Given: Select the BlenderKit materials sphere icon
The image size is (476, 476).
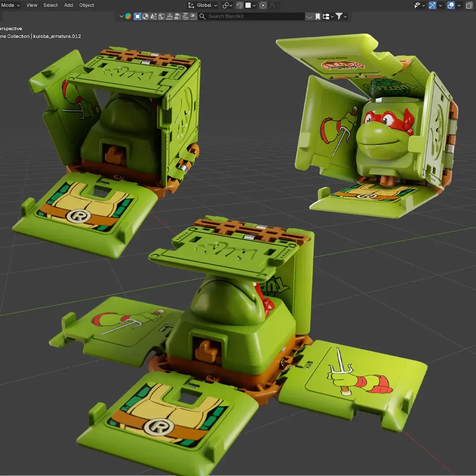Looking at the screenshot, I should point(145,16).
